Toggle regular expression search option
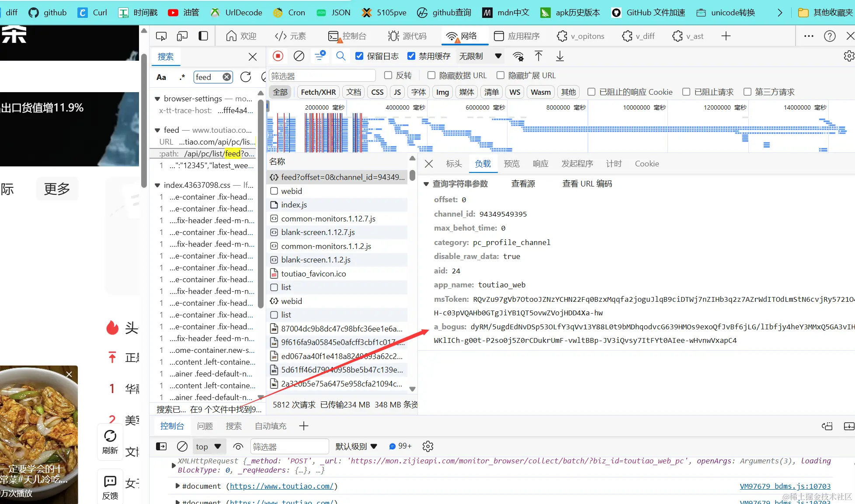The width and height of the screenshot is (855, 504). [182, 77]
